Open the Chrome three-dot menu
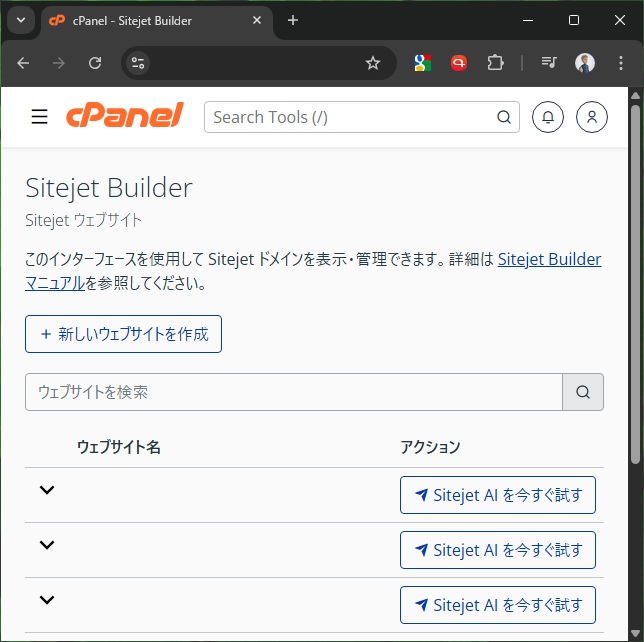Image resolution: width=644 pixels, height=642 pixels. point(621,63)
